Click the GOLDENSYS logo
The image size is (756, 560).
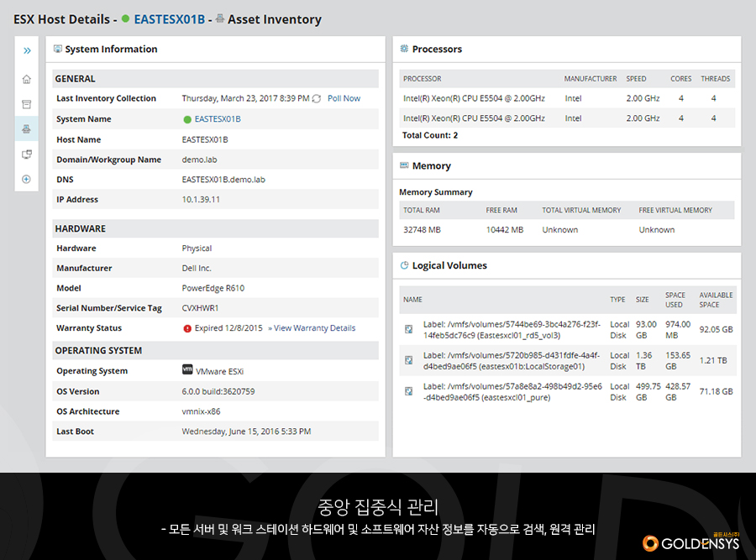(691, 542)
